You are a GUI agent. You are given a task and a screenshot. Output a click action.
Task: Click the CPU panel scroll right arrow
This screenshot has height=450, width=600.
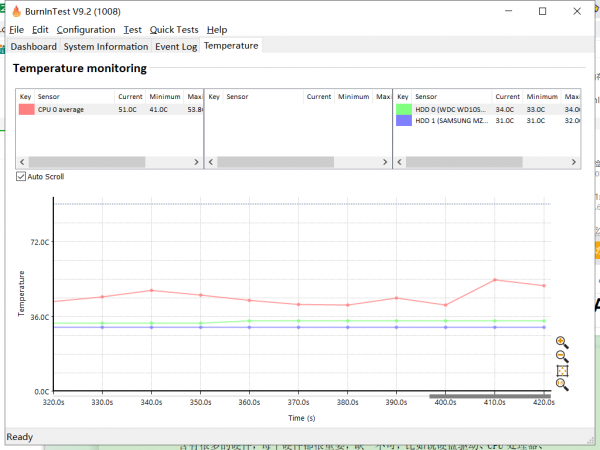(196, 162)
